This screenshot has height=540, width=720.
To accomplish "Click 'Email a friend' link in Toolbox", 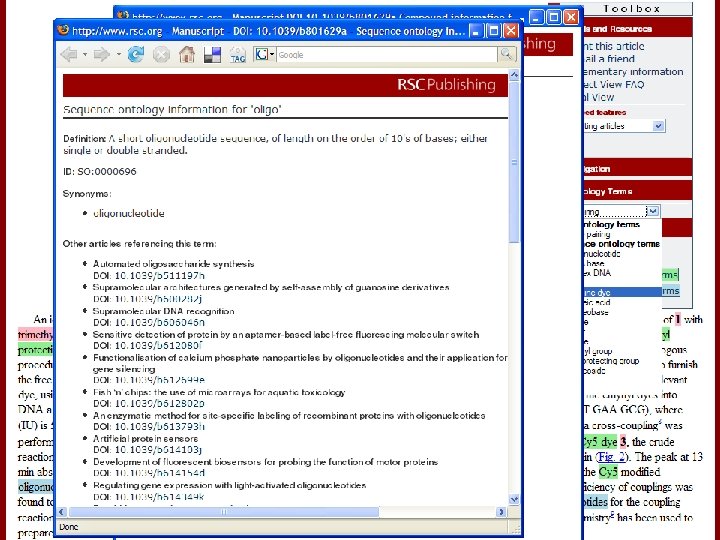I will click(609, 59).
